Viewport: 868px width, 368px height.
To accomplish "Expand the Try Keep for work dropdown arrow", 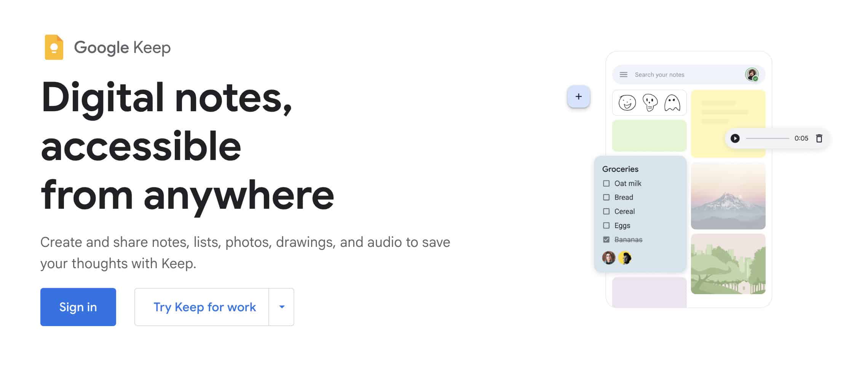I will coord(282,307).
